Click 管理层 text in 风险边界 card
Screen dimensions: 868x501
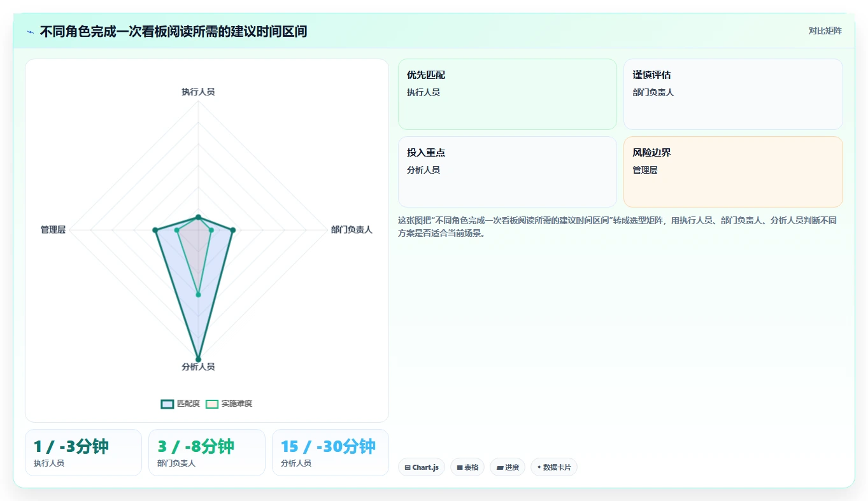(x=645, y=170)
